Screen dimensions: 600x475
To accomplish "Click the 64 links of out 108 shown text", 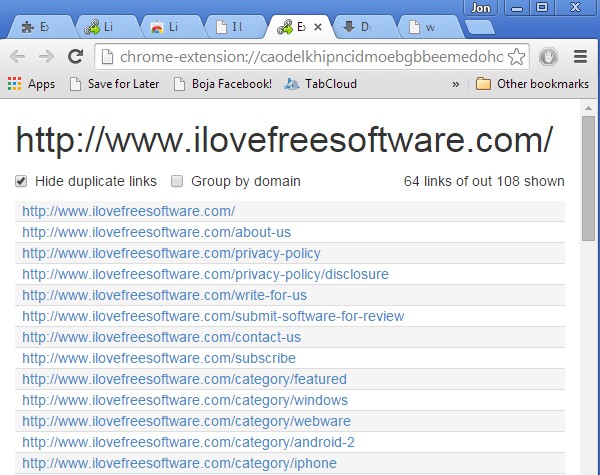I will [484, 181].
